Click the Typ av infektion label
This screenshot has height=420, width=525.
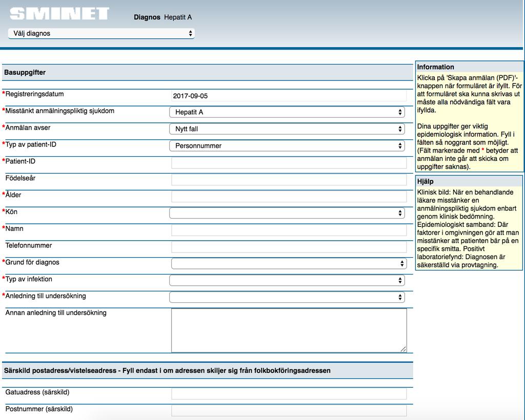click(x=29, y=279)
